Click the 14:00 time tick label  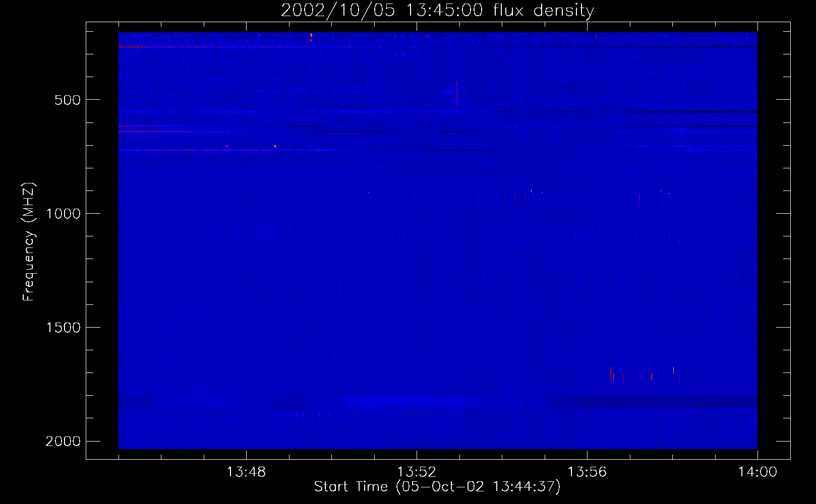[x=757, y=472]
